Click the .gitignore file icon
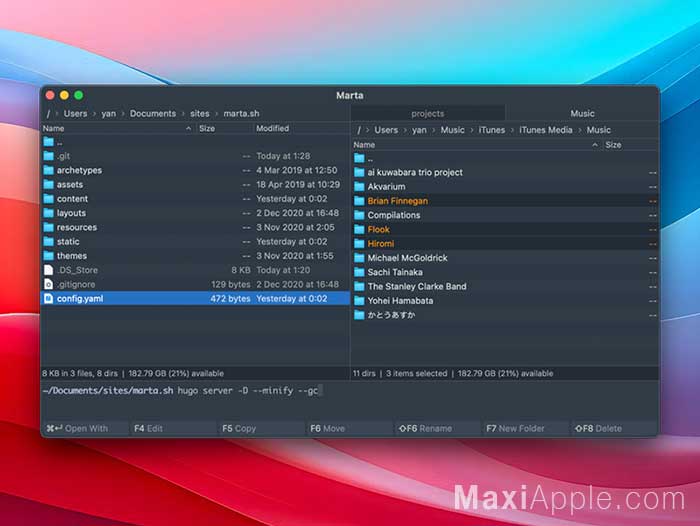Viewport: 700px width, 526px height. 49,284
